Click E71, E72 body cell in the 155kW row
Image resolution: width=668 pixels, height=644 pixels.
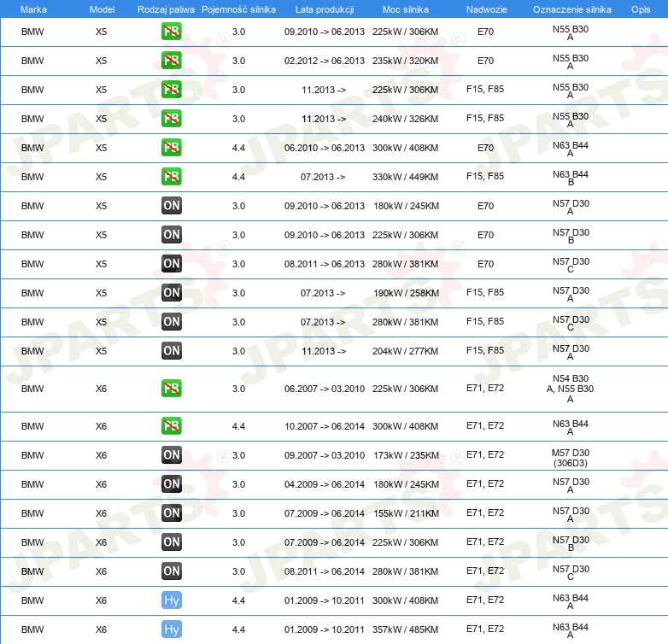485,512
